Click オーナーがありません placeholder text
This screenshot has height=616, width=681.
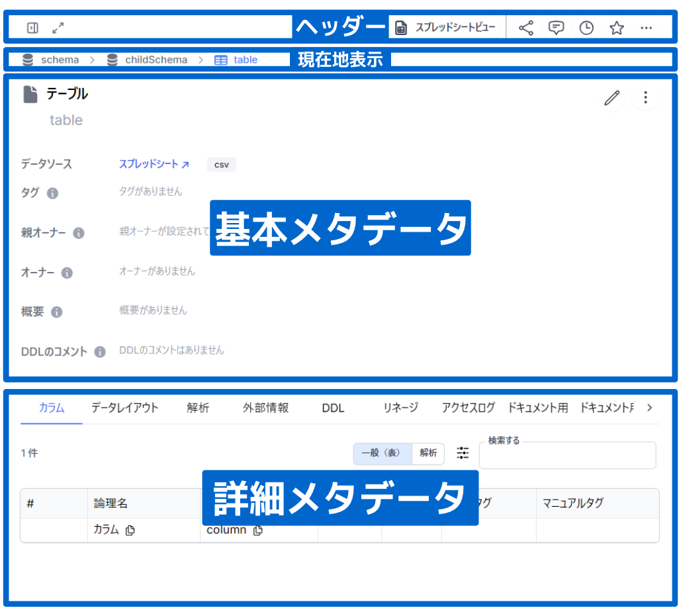[158, 271]
